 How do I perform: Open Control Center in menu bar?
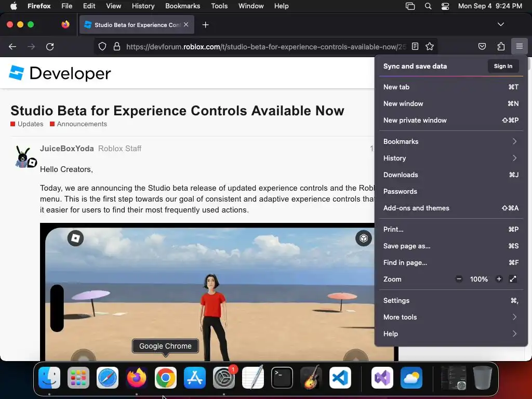point(445,6)
